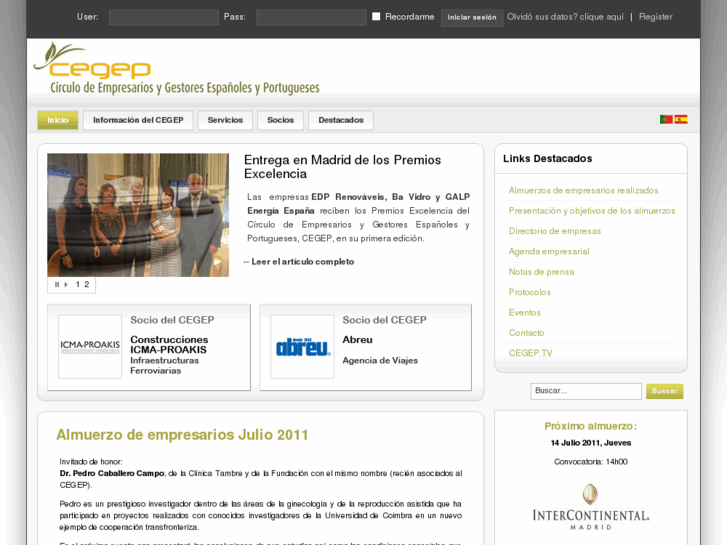Open the Abreu logo
The height and width of the screenshot is (545, 727).
coord(302,346)
